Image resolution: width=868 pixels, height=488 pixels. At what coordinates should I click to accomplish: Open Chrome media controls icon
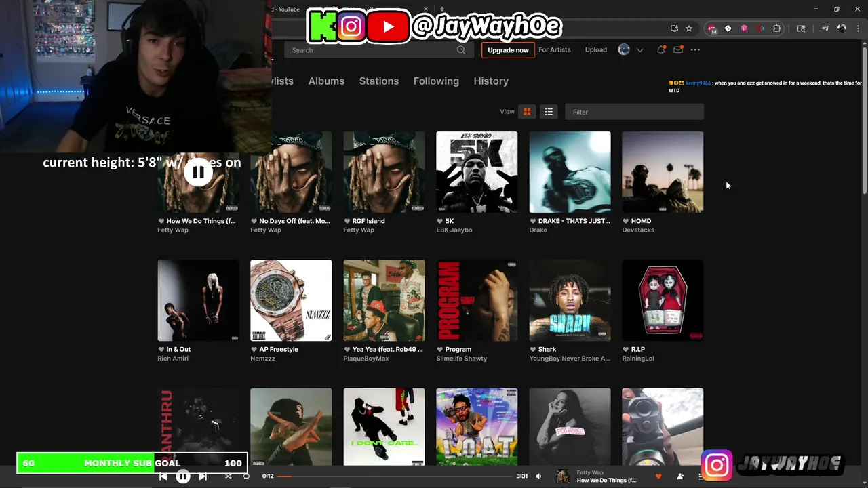[825, 28]
